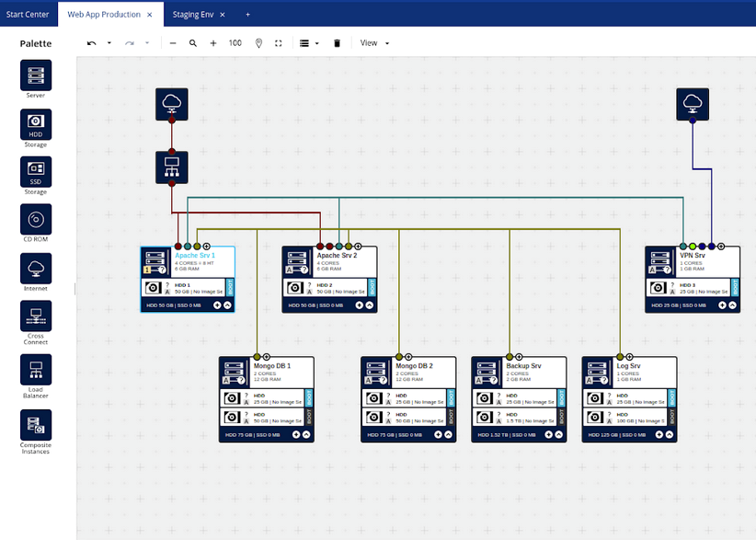Viewport: 756px width, 540px height.
Task: Click the zoom level 100 field
Action: tap(235, 43)
